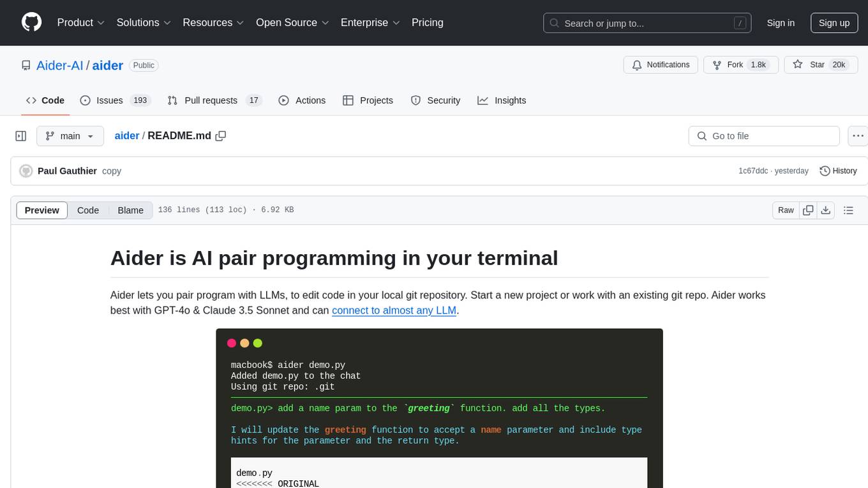Click the Issues count badge 193
Screen dimensions: 868x488
(x=140, y=100)
